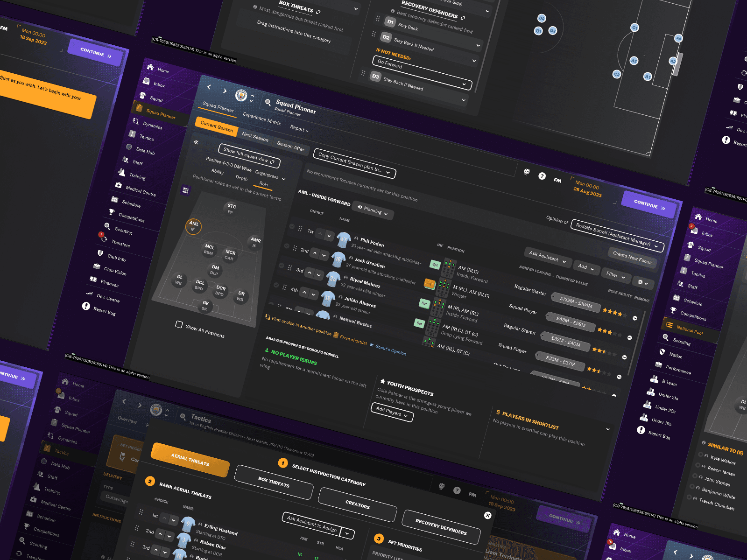Click Create New Focus button
The height and width of the screenshot is (560, 747).
632,258
